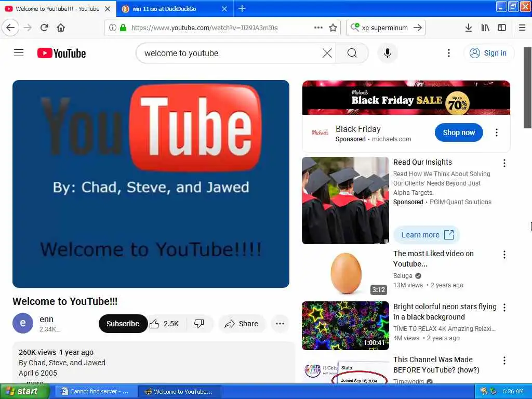Viewport: 532px width, 399px height.
Task: Open the enn channel name link
Action: pyautogui.click(x=46, y=320)
